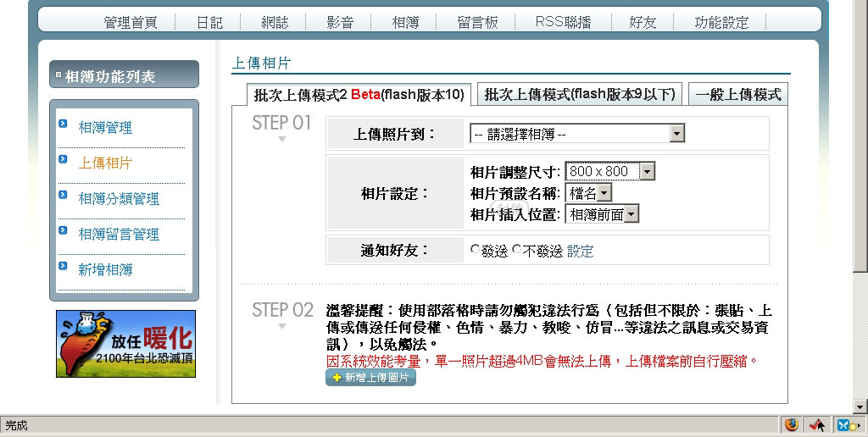The image size is (868, 437).
Task: Open 網誌 in top navigation
Action: click(275, 23)
